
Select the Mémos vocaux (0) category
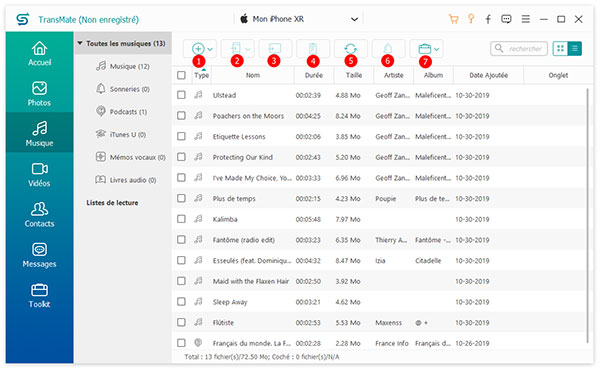[130, 157]
